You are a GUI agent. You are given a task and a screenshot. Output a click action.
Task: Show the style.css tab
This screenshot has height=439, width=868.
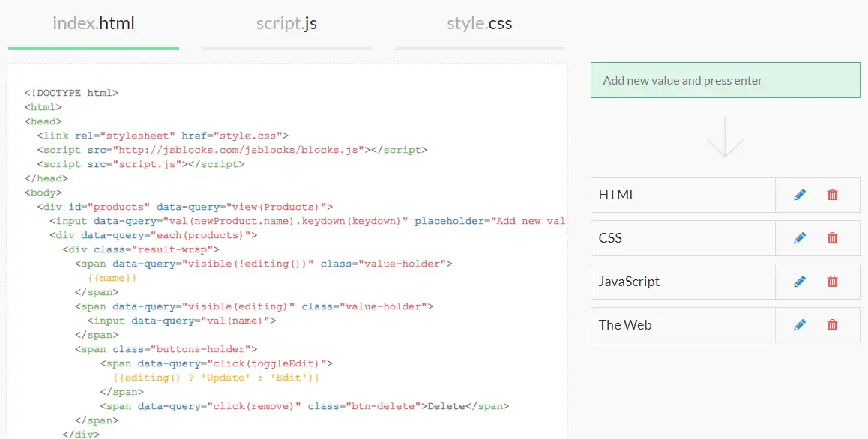point(480,24)
